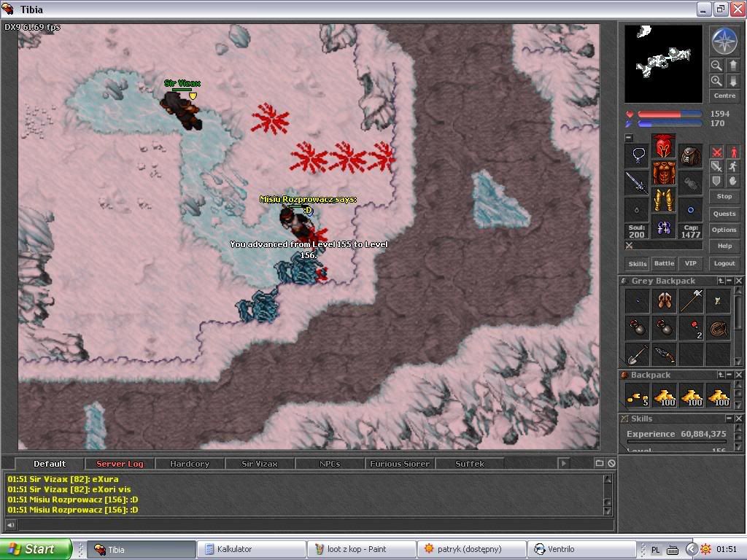This screenshot has width=747, height=560.
Task: Click the compass rose on the minimap
Action: [724, 41]
